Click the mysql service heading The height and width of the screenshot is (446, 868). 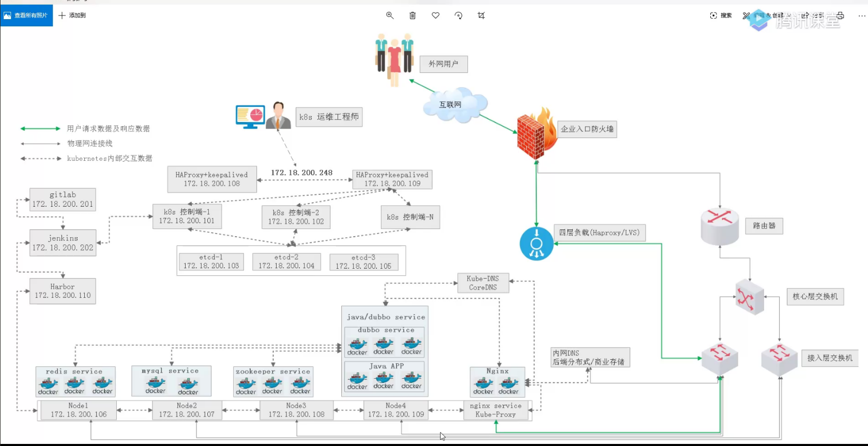pos(170,371)
